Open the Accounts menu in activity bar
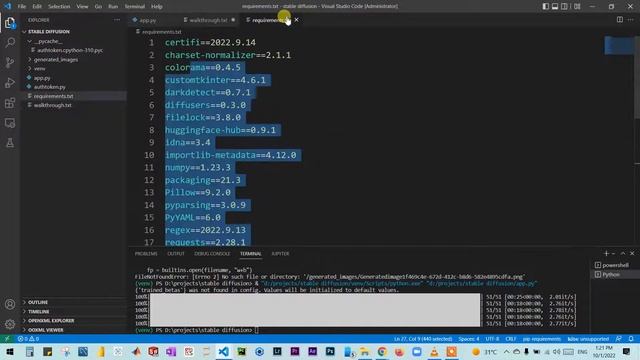640x360 pixels. (10, 304)
